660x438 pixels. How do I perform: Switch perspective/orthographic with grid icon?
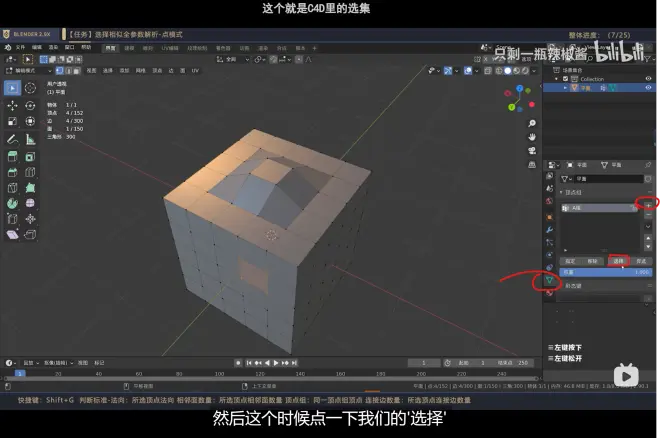point(532,165)
